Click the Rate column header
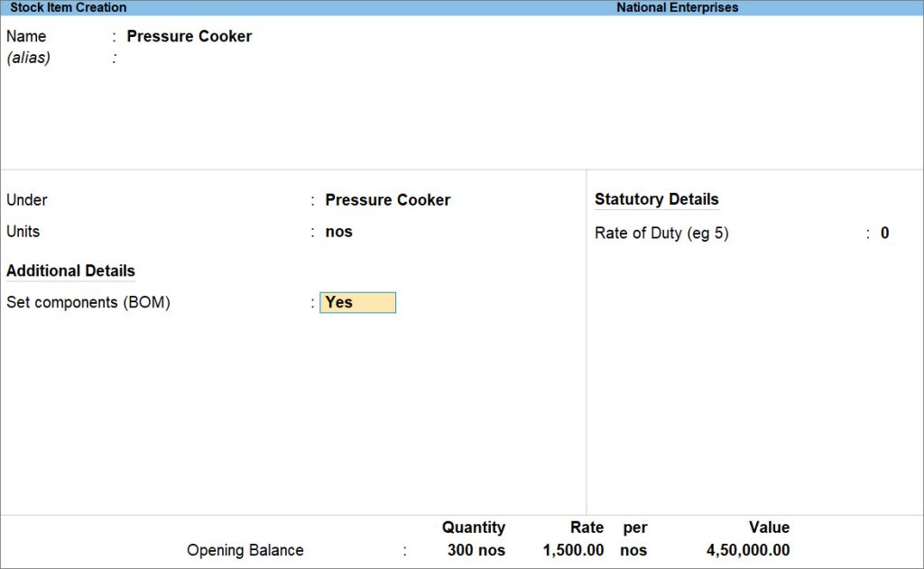This screenshot has width=924, height=569. (586, 528)
